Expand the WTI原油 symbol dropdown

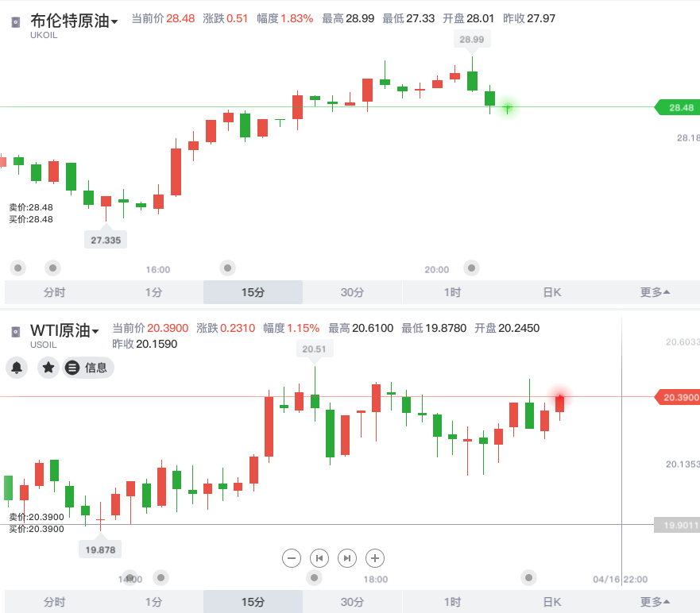[x=95, y=332]
